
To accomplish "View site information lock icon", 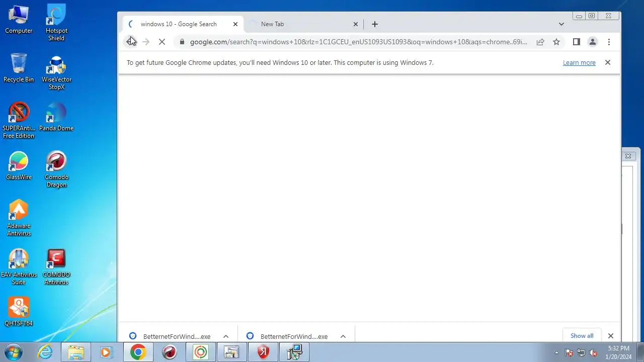I will tap(182, 42).
